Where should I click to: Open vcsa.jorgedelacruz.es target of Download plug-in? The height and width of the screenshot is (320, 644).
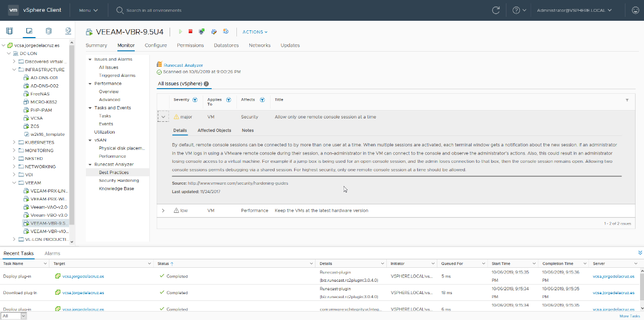(x=83, y=293)
